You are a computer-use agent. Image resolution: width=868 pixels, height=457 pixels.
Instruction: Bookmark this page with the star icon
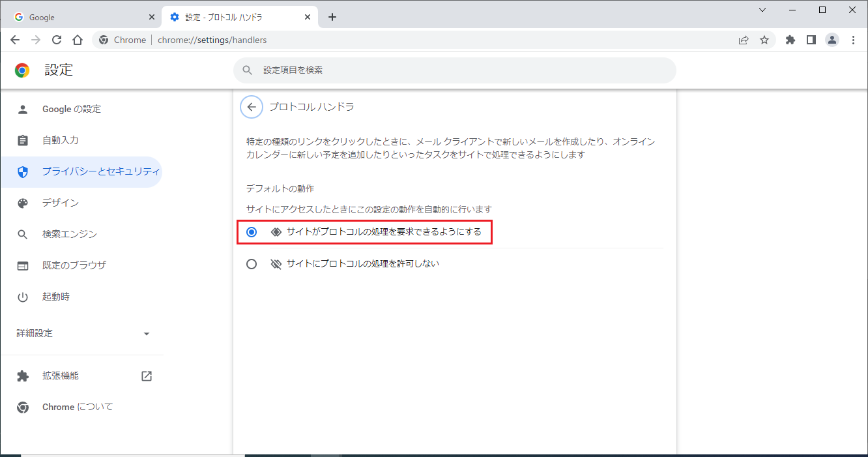(x=764, y=40)
